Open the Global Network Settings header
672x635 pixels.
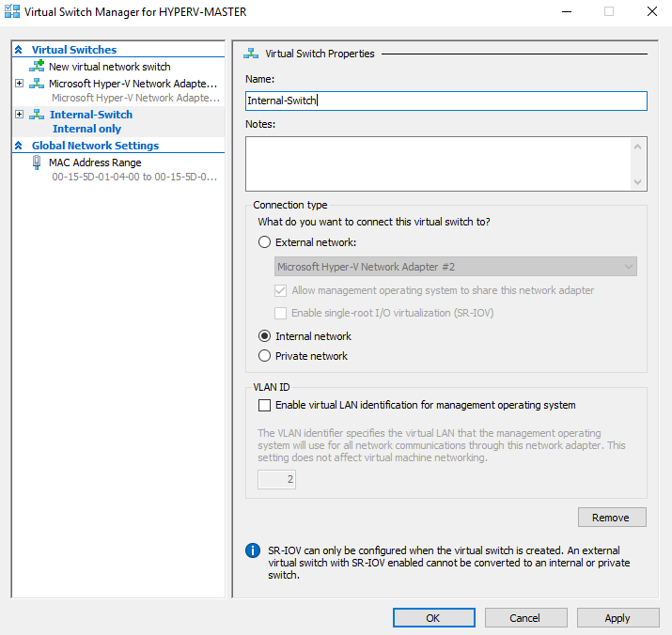(95, 146)
